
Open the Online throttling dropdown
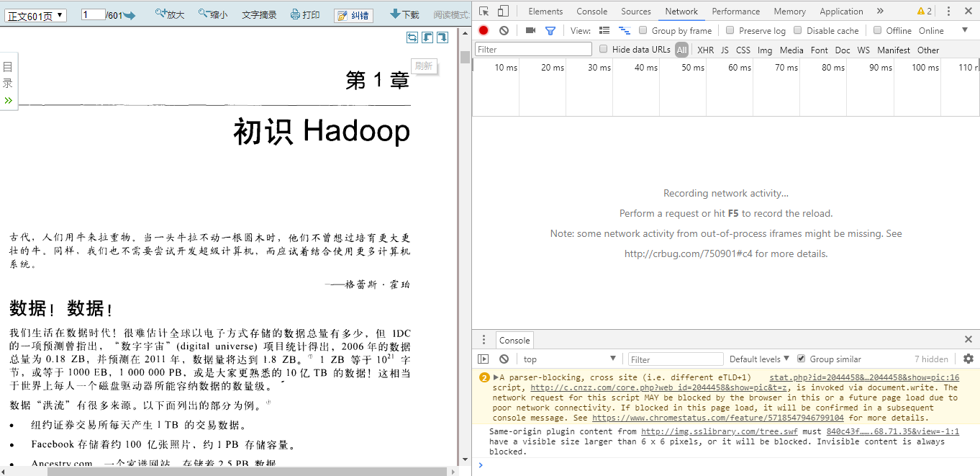(x=943, y=30)
